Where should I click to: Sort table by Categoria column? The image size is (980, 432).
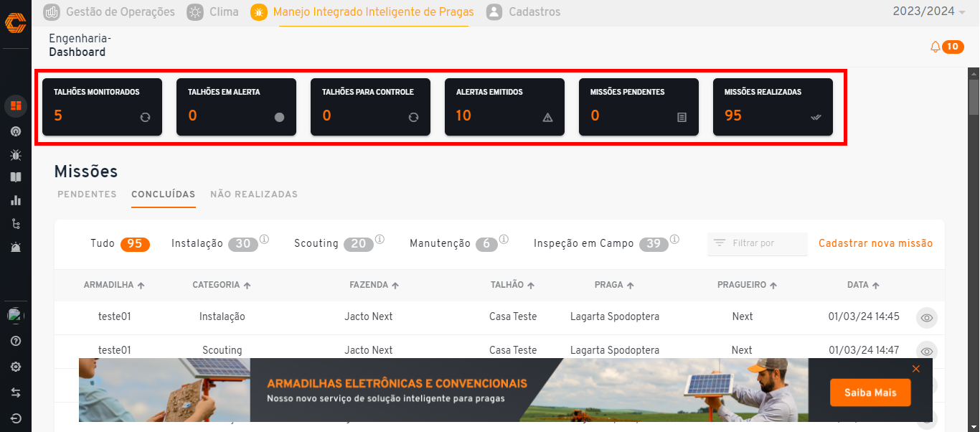point(222,285)
